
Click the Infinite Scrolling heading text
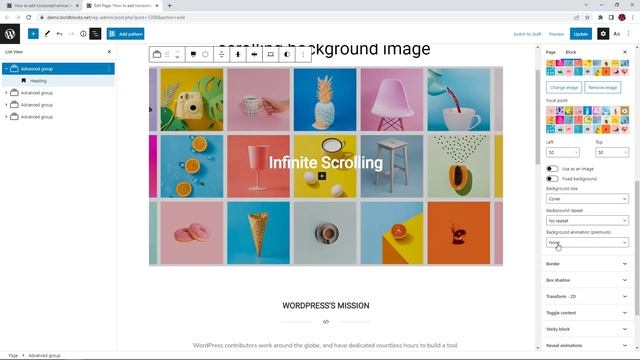[x=326, y=162]
